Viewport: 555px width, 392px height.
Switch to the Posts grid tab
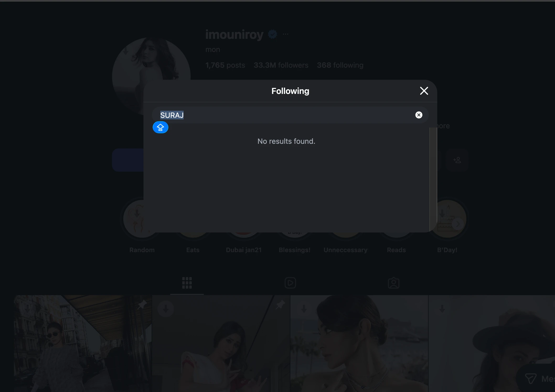click(x=187, y=283)
